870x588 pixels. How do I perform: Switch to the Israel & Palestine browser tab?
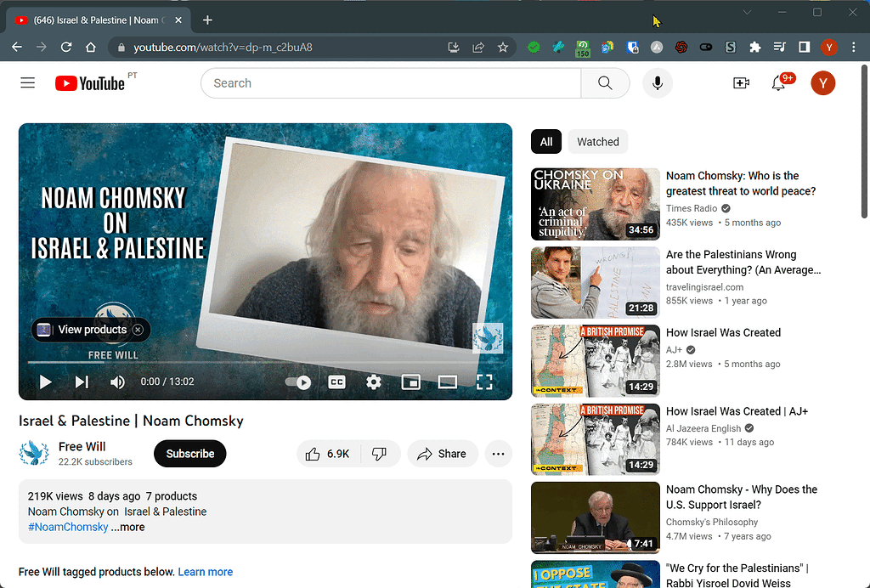click(93, 19)
